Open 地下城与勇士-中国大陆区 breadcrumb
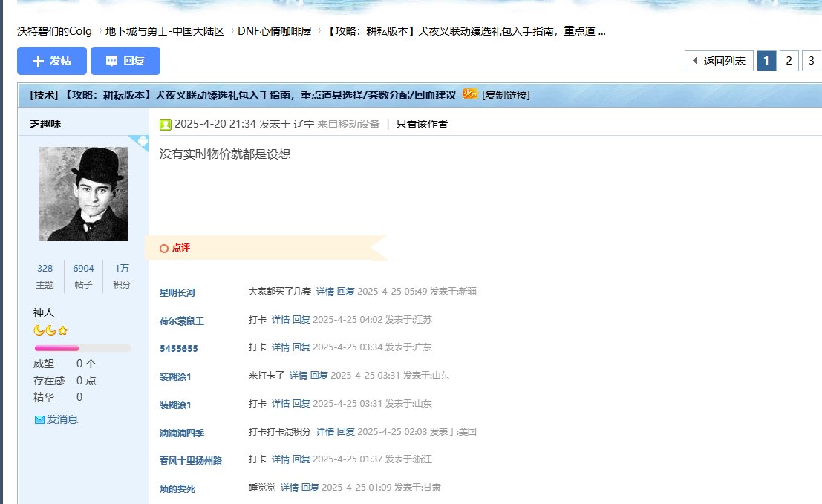This screenshot has height=504, width=822. tap(165, 31)
